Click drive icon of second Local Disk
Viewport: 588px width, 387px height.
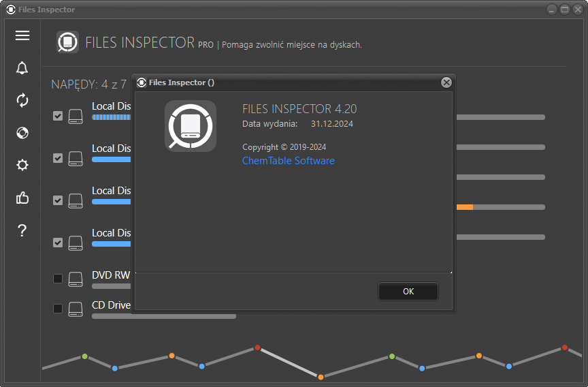pyautogui.click(x=76, y=158)
